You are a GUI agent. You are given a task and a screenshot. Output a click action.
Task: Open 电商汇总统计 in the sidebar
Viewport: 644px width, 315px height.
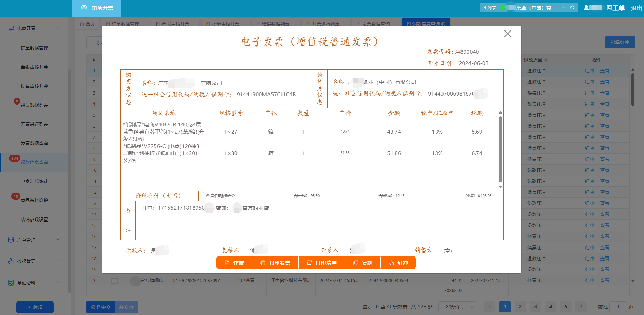pyautogui.click(x=34, y=181)
